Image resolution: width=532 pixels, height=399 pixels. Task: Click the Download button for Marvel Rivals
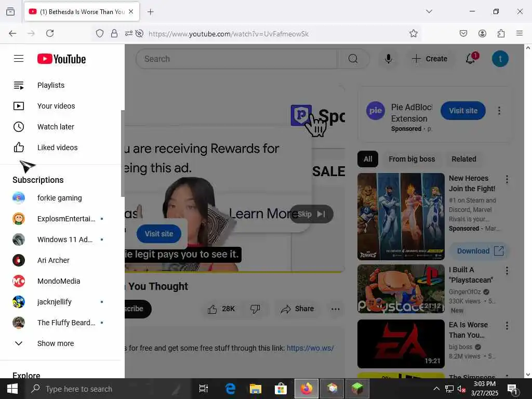480,251
